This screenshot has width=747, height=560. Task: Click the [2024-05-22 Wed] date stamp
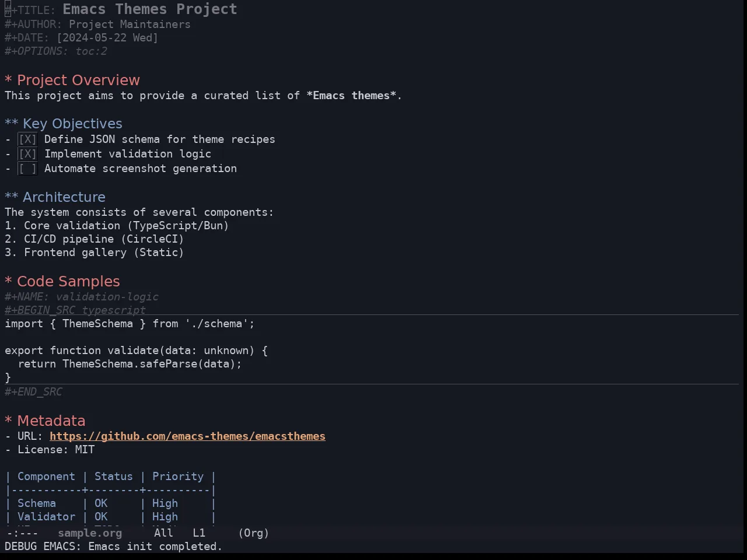click(107, 38)
